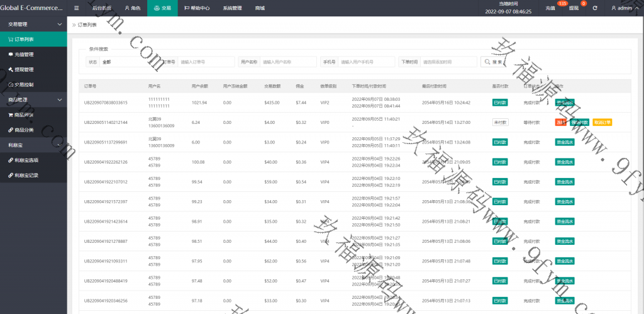
Task: Switch to the 帮助中心 top menu
Action: click(197, 8)
